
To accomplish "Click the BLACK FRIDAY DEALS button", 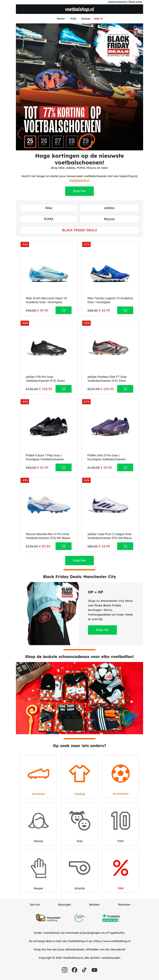I will click(x=79, y=230).
